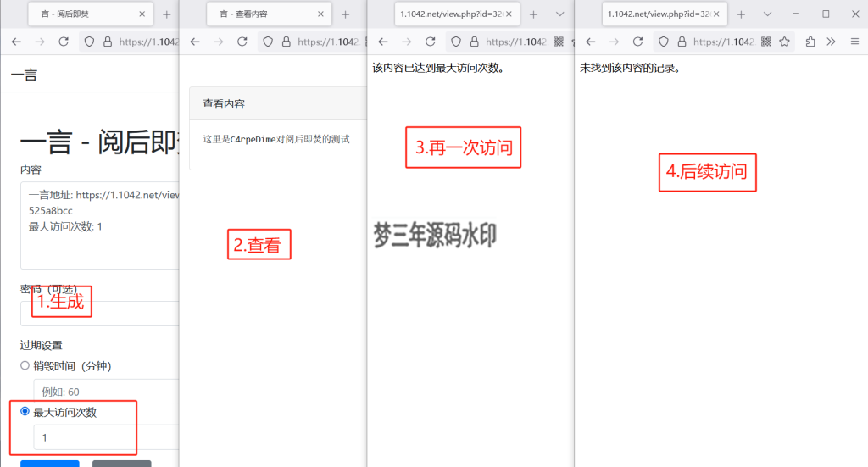Go forward in the 阅后即焚 window
Viewport: 868px width, 467px height.
pos(40,42)
